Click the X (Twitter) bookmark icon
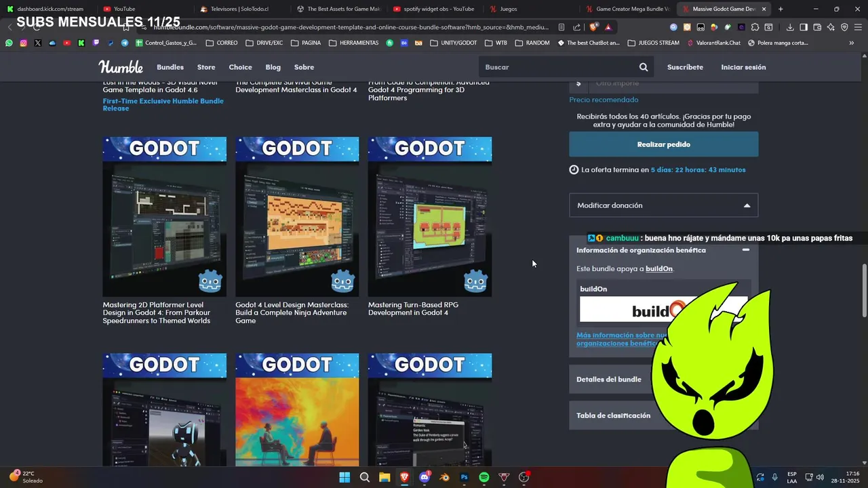Image resolution: width=868 pixels, height=488 pixels. click(x=37, y=43)
